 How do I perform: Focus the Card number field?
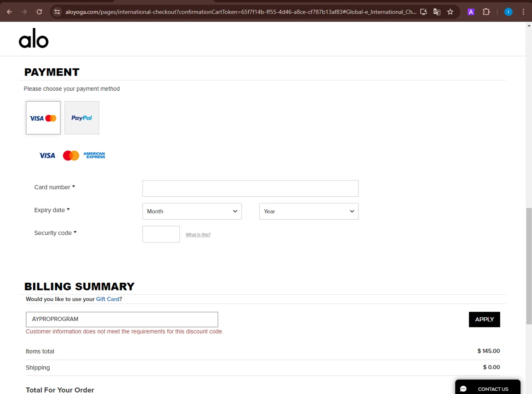pos(250,188)
